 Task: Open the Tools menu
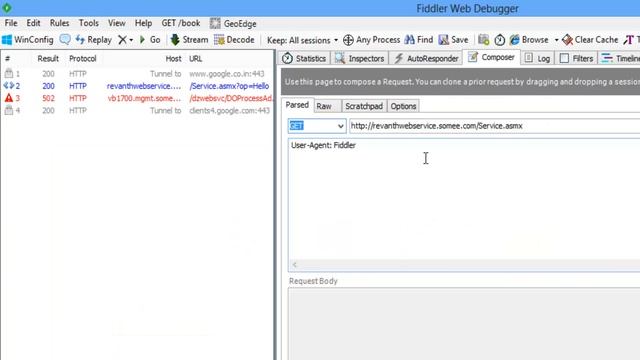pos(89,23)
